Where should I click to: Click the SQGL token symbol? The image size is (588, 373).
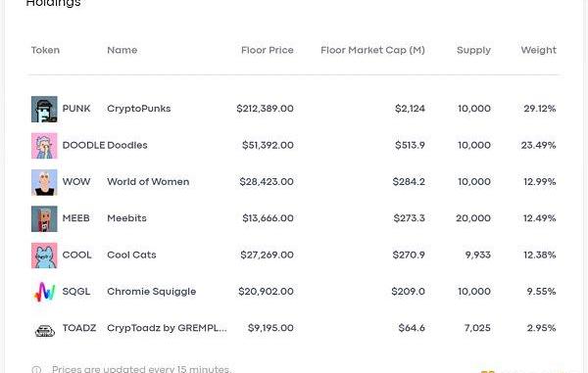76,292
